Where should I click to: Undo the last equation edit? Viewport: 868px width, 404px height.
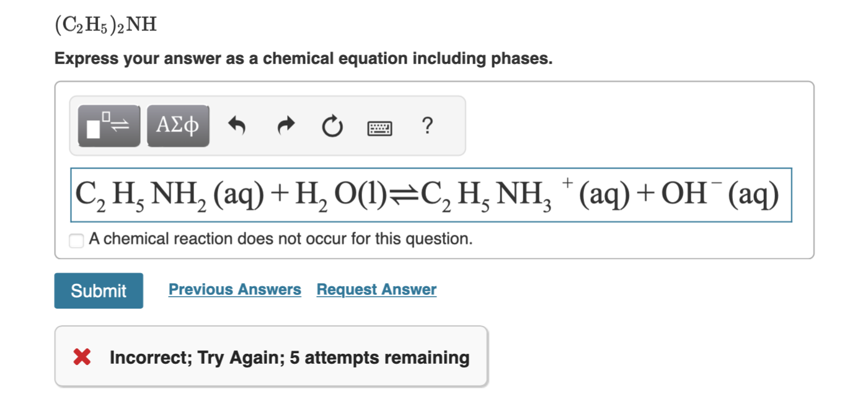[237, 125]
